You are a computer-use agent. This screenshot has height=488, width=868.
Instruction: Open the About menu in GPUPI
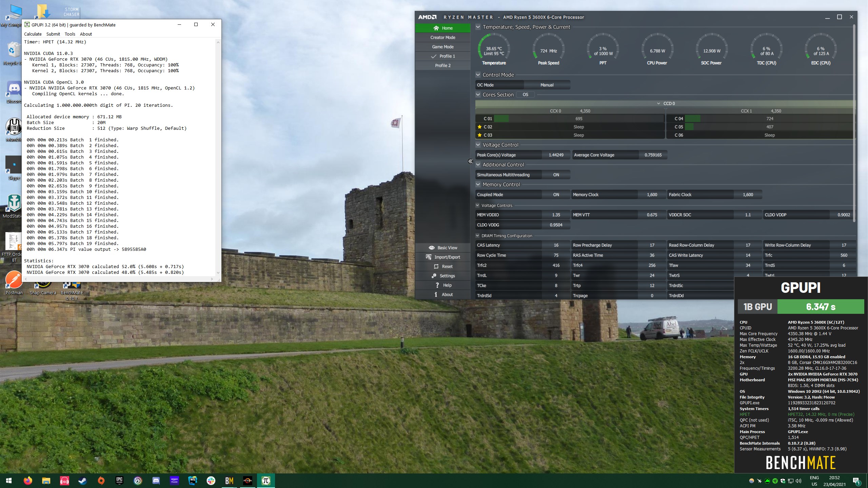[x=86, y=34]
